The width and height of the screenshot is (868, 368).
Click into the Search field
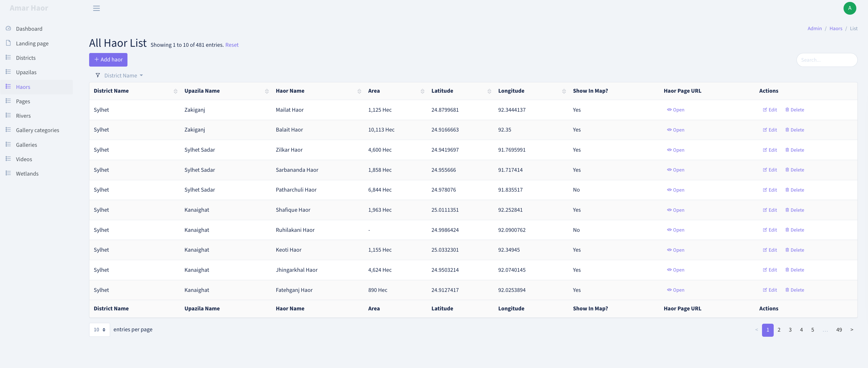click(x=826, y=60)
